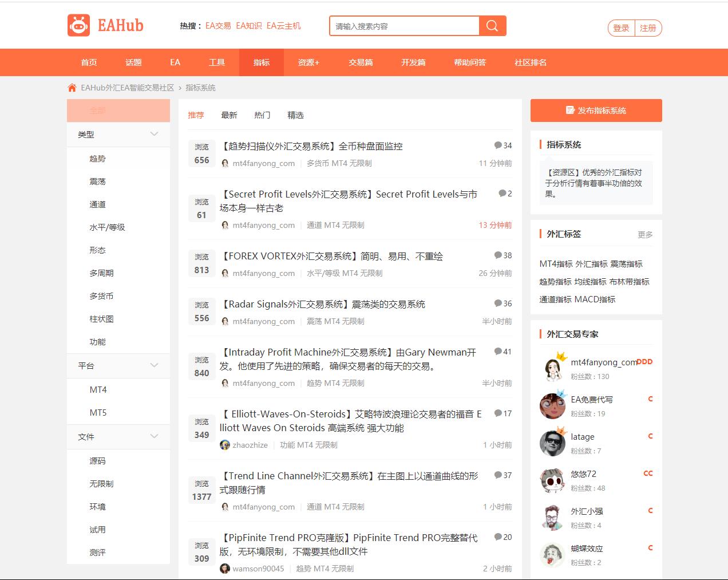The image size is (728, 580).
Task: Select the MT5 platform filter
Action: pos(98,412)
